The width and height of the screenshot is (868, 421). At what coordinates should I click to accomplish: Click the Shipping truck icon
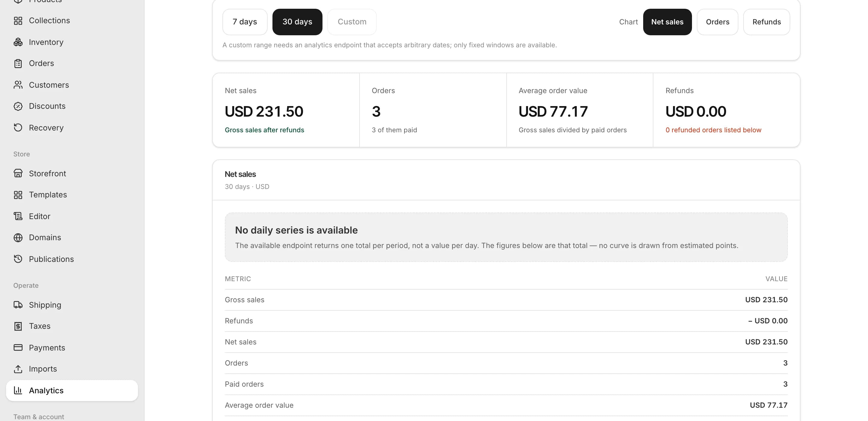[18, 305]
